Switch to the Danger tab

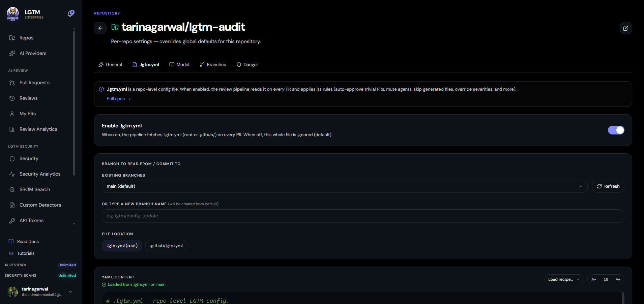coord(247,65)
